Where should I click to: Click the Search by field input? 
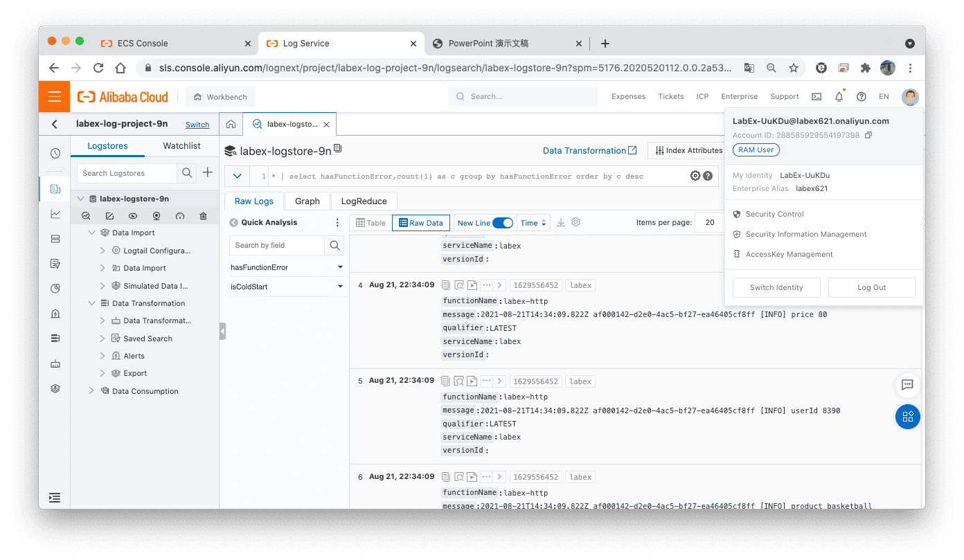coord(277,245)
